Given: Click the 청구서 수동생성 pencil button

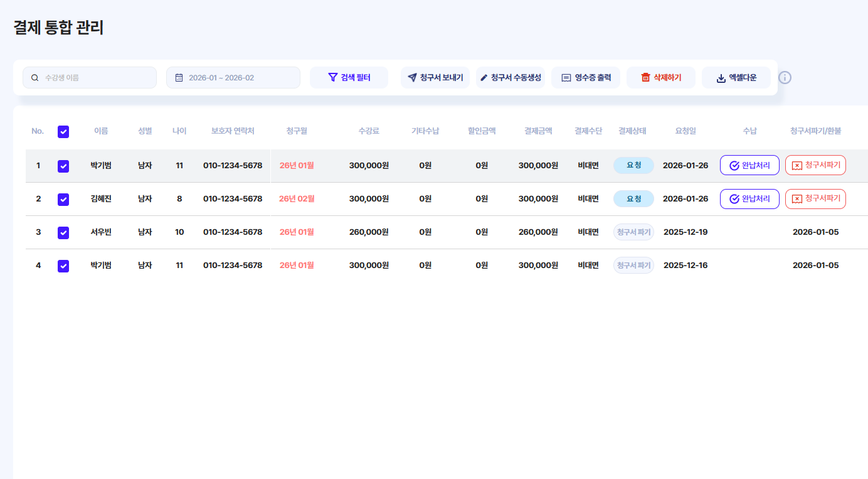Looking at the screenshot, I should (510, 78).
